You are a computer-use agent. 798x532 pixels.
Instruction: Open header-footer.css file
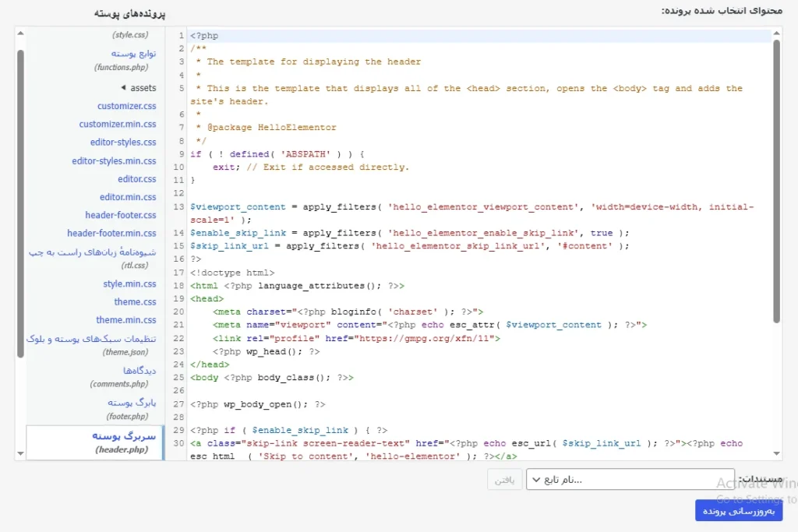121,215
